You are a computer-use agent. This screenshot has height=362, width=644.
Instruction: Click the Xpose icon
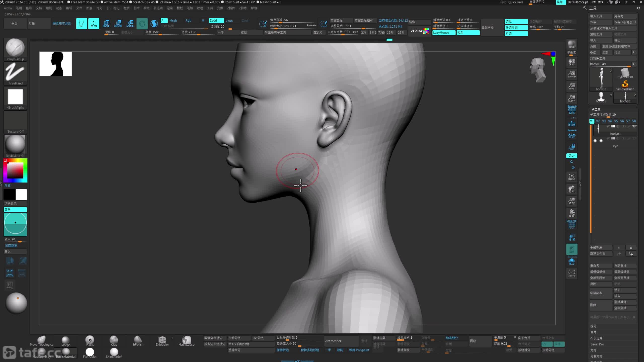click(572, 273)
